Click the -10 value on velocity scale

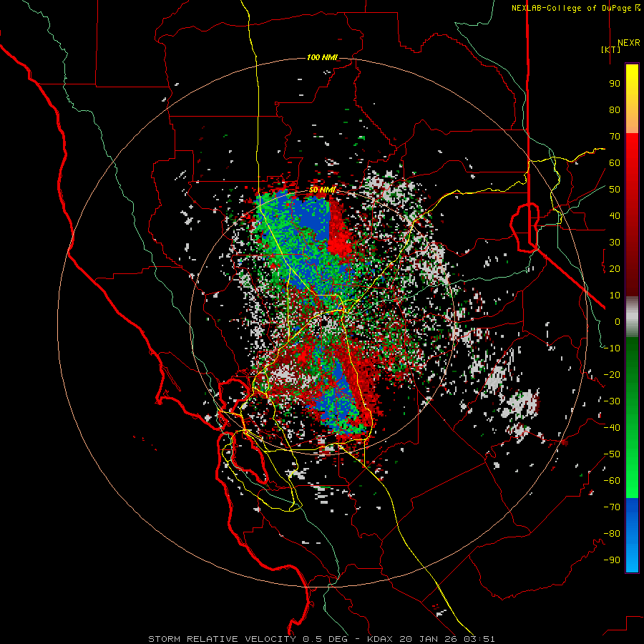pyautogui.click(x=612, y=348)
